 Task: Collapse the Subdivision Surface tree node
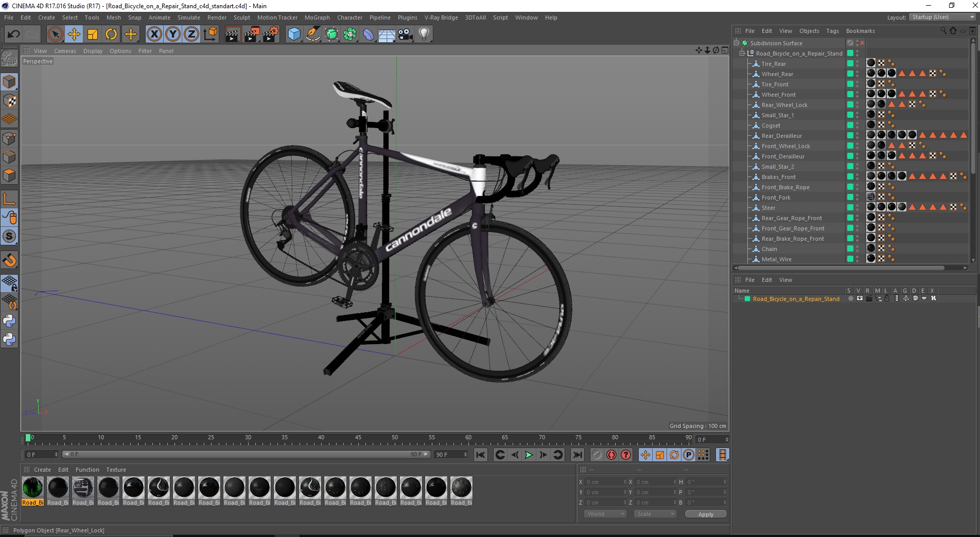coord(737,43)
